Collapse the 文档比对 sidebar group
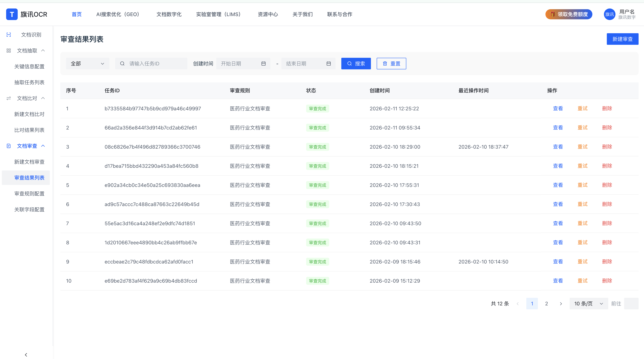644x359 pixels. [43, 98]
